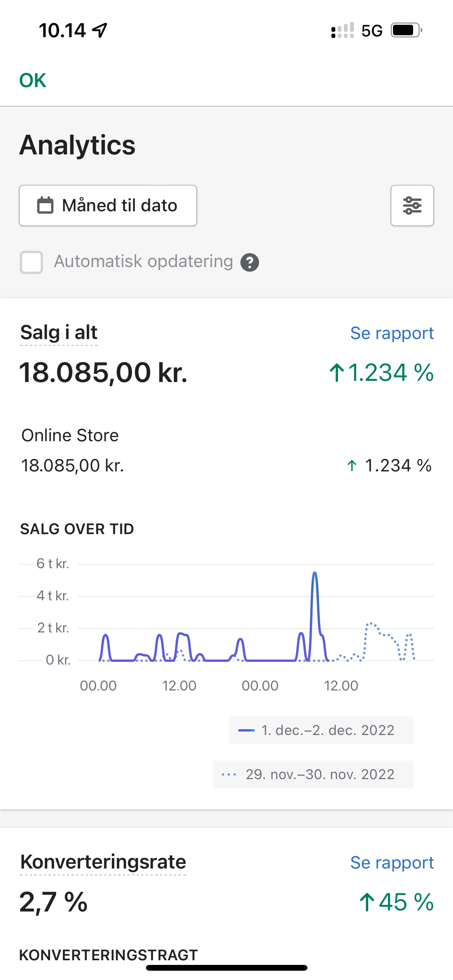453x980 pixels.
Task: Open Se rapport for Konverteringsrate
Action: click(x=392, y=863)
